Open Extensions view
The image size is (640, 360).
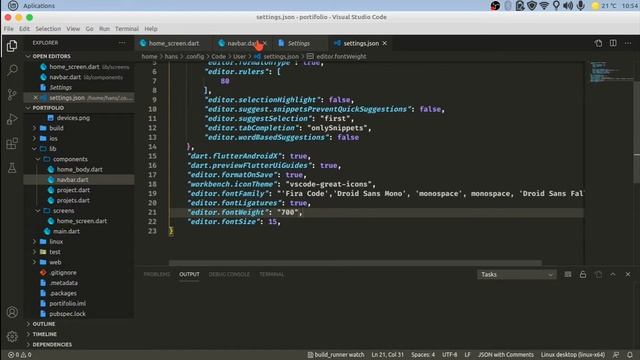click(12, 143)
